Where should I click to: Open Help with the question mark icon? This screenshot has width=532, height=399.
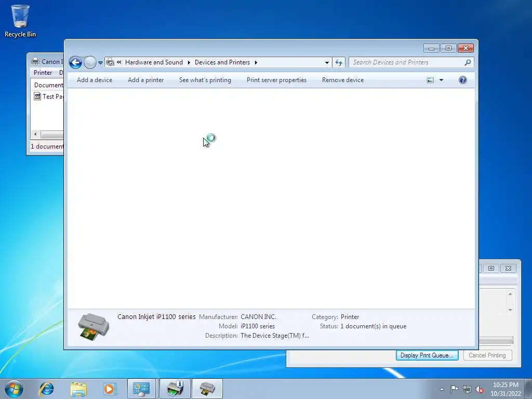[463, 80]
